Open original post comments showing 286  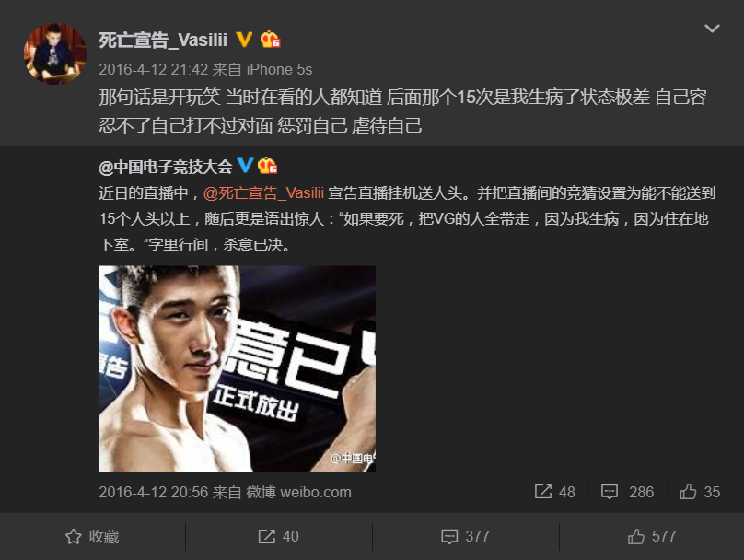pos(627,492)
